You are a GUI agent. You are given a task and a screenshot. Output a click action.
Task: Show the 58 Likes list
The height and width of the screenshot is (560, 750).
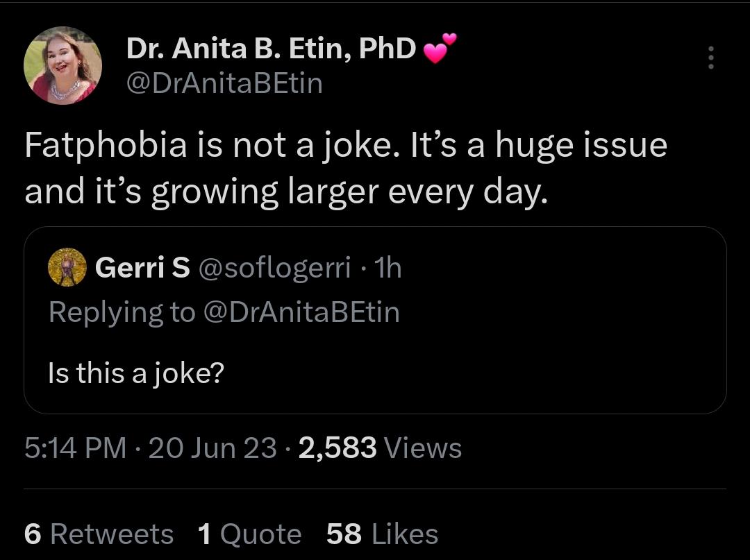pos(382,534)
